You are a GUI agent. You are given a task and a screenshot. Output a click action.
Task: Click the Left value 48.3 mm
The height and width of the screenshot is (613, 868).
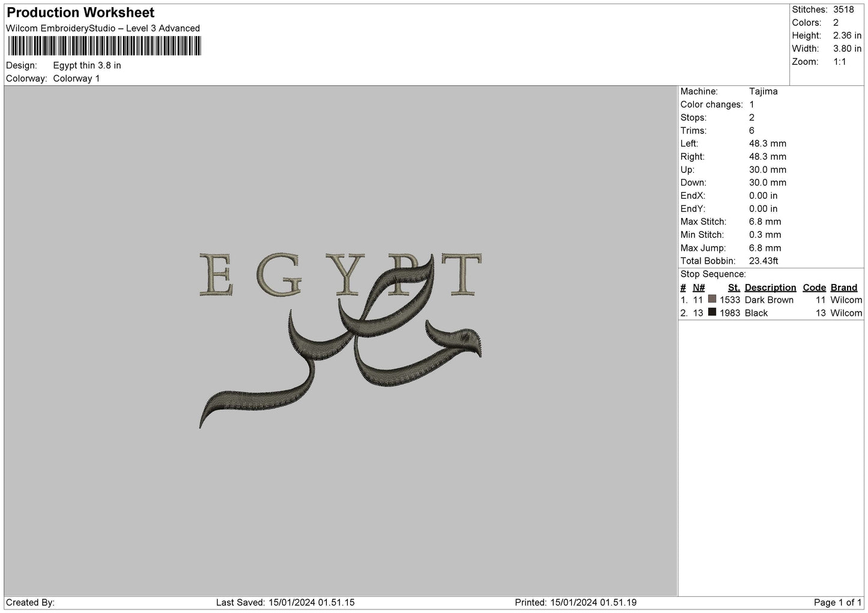768,143
